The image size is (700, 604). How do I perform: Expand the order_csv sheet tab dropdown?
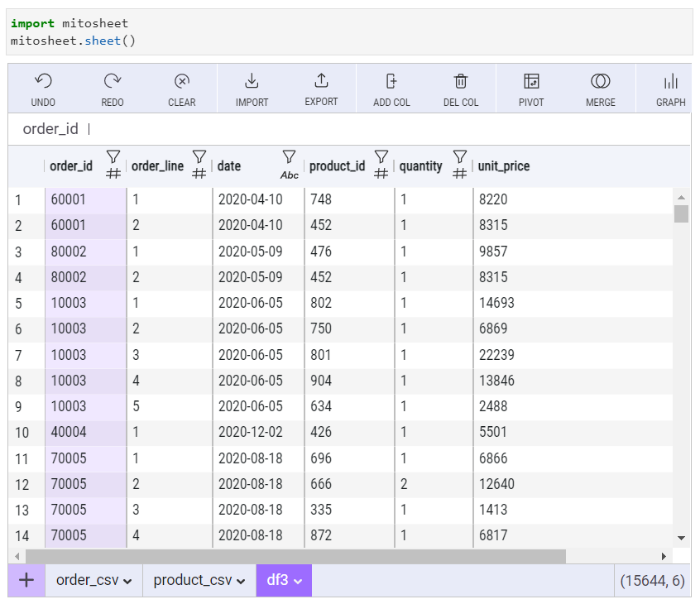(x=127, y=582)
